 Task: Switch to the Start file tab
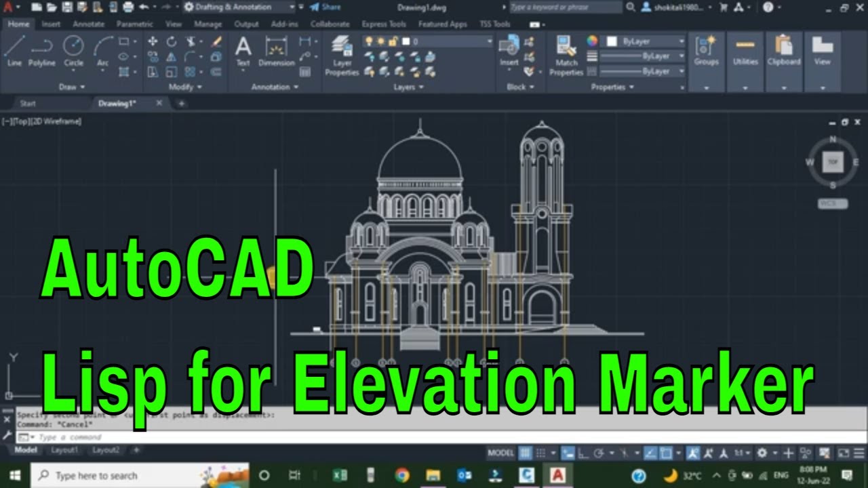[x=28, y=103]
